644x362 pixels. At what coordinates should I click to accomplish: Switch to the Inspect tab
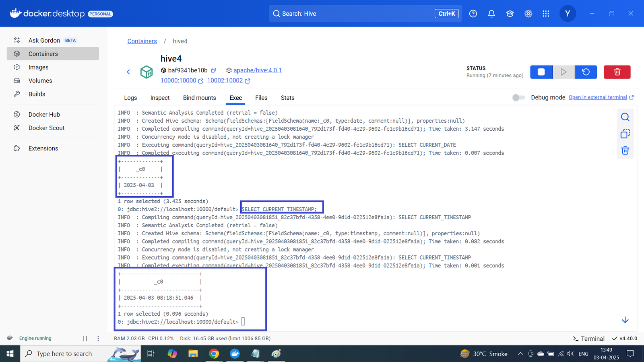coord(160,98)
